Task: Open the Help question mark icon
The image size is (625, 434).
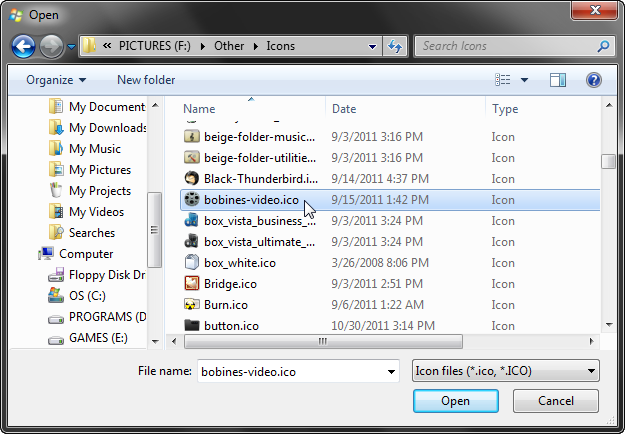Action: [x=593, y=80]
